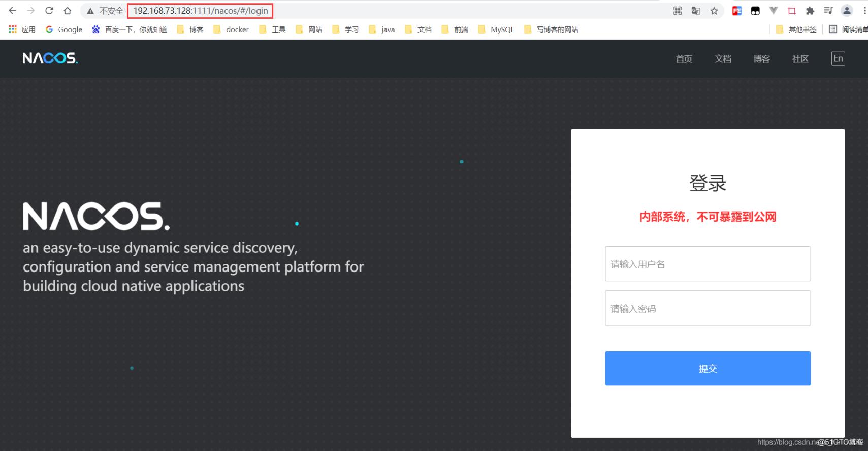
Task: Open the 首页 navigation item
Action: [684, 59]
